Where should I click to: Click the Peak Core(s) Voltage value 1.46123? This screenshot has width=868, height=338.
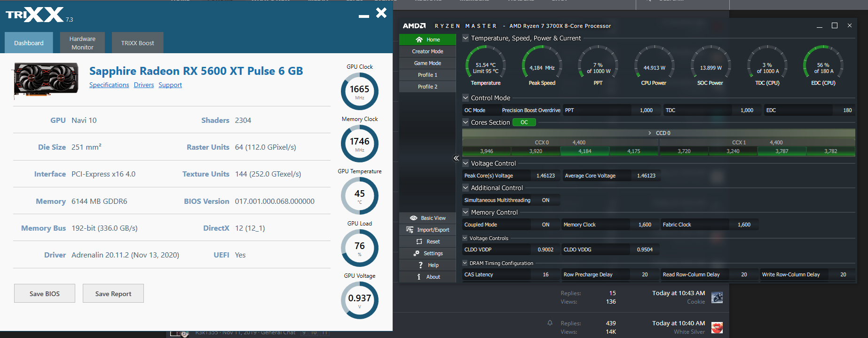(x=545, y=176)
